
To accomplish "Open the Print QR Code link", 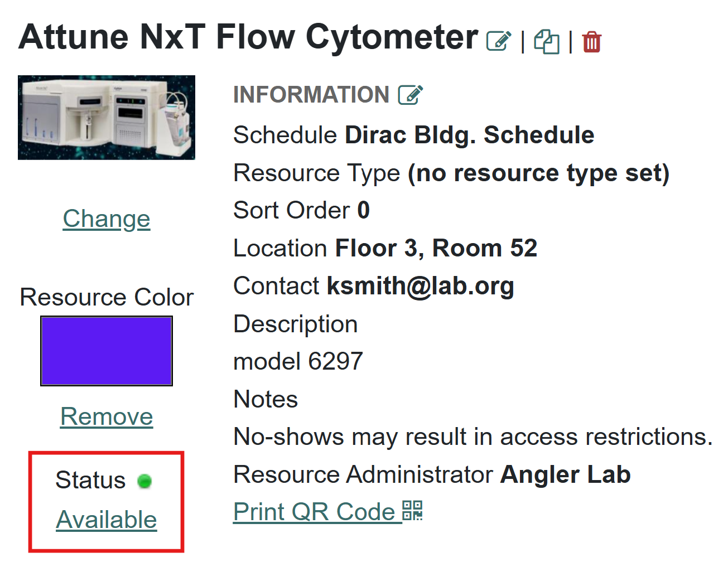I will pyautogui.click(x=314, y=512).
